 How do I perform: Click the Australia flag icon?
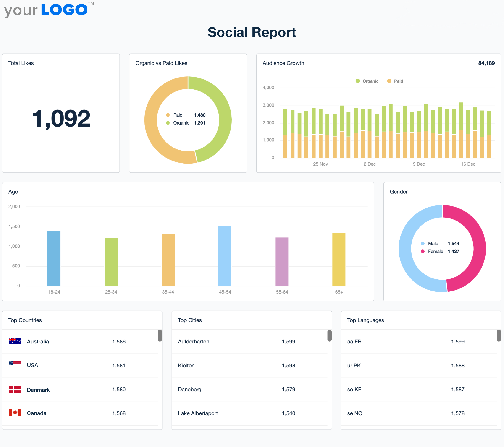pyautogui.click(x=15, y=342)
